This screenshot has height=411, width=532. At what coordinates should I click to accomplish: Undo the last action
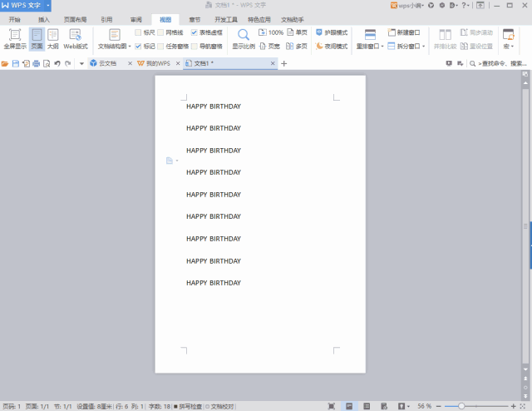57,63
